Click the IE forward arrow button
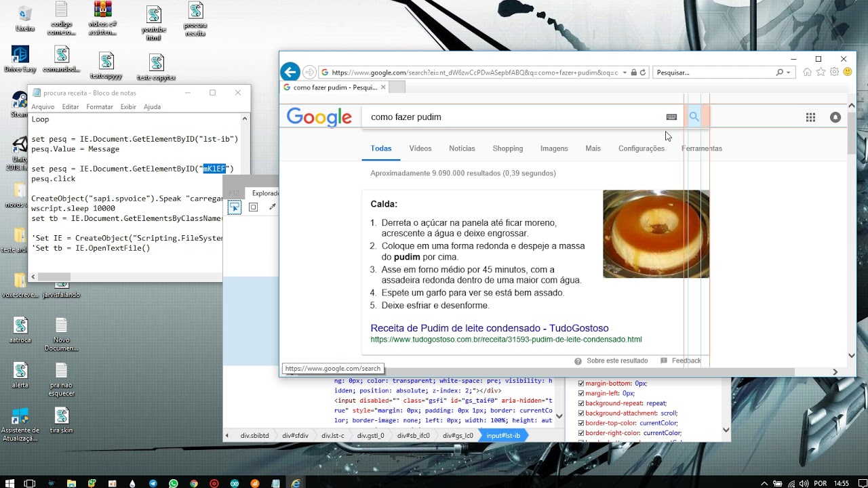Viewport: 868px width, 488px height. tap(309, 73)
